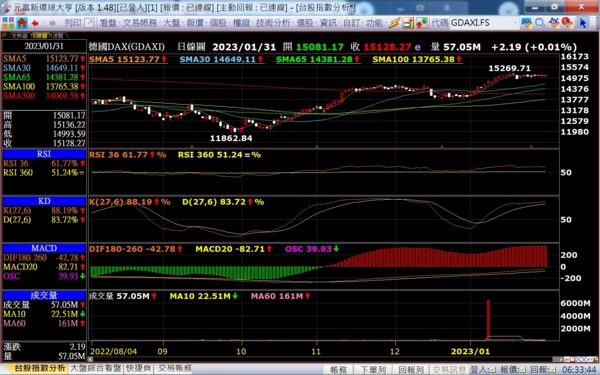Toggle the 登入 status checkbox
600x375 pixels.
493,370
